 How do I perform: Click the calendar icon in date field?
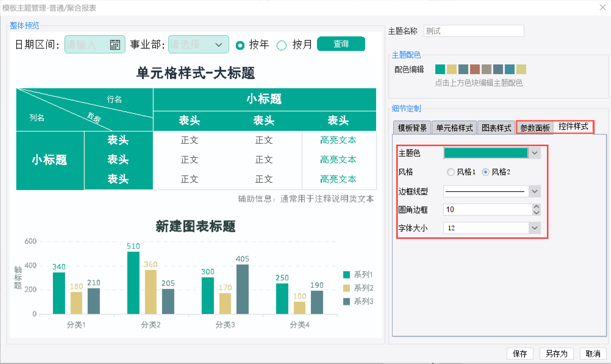(115, 45)
